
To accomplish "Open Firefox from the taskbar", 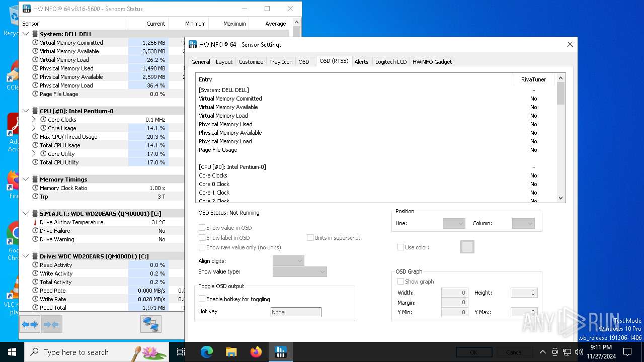I will [256, 352].
